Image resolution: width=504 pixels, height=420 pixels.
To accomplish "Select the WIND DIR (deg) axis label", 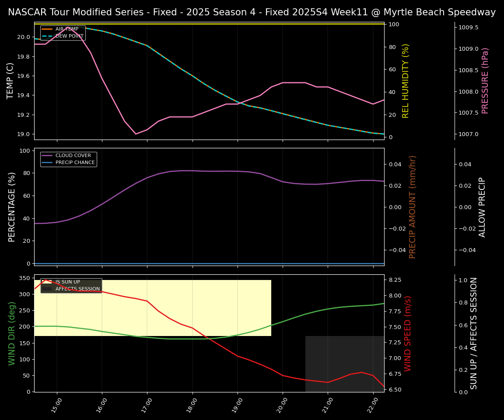I will pos(12,333).
